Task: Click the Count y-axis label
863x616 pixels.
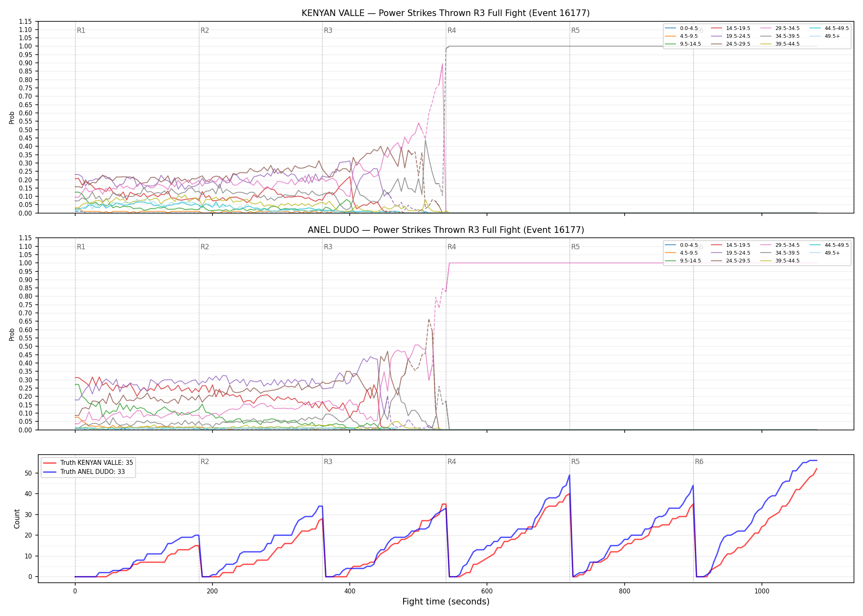Action: [x=17, y=519]
